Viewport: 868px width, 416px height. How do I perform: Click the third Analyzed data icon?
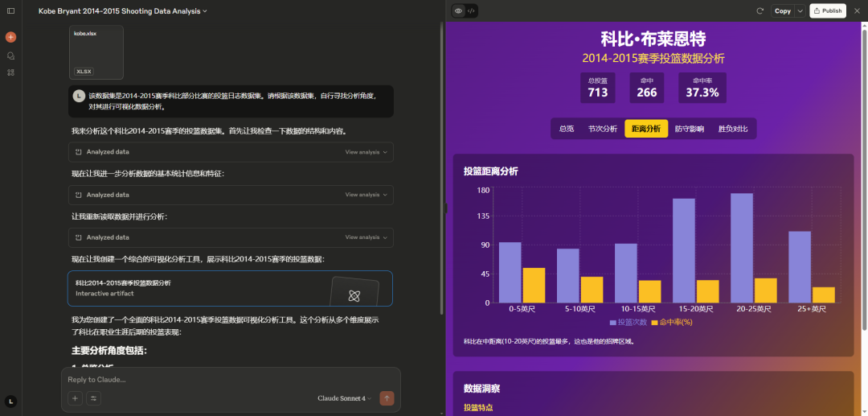tap(79, 237)
